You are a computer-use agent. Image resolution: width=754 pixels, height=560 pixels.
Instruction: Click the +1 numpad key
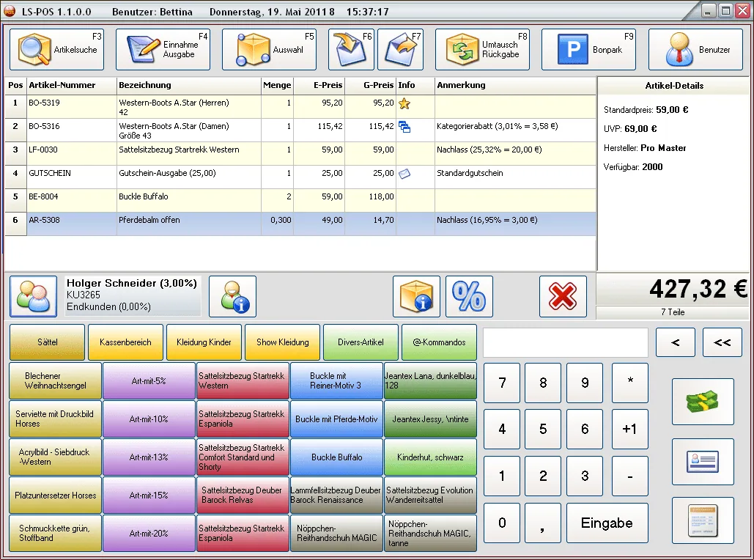[x=630, y=429]
